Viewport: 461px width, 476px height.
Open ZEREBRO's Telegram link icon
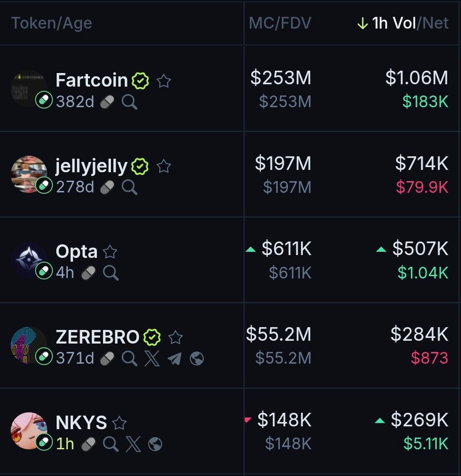[174, 359]
